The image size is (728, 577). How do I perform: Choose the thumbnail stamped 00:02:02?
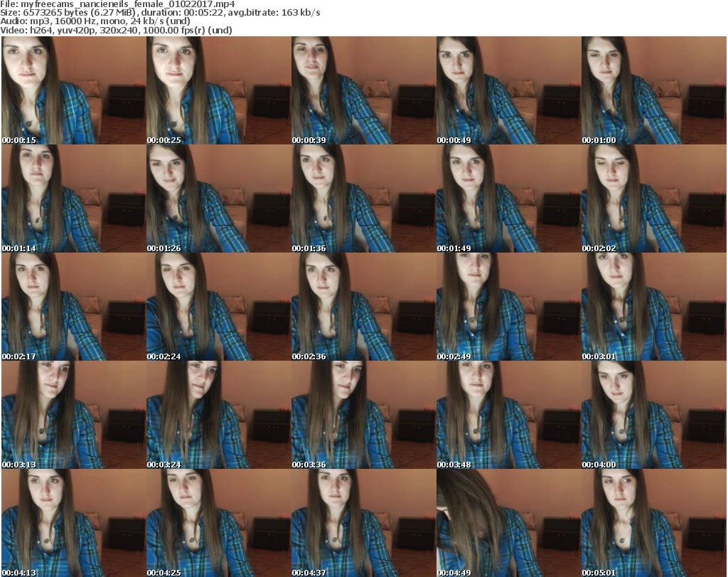[x=654, y=198]
